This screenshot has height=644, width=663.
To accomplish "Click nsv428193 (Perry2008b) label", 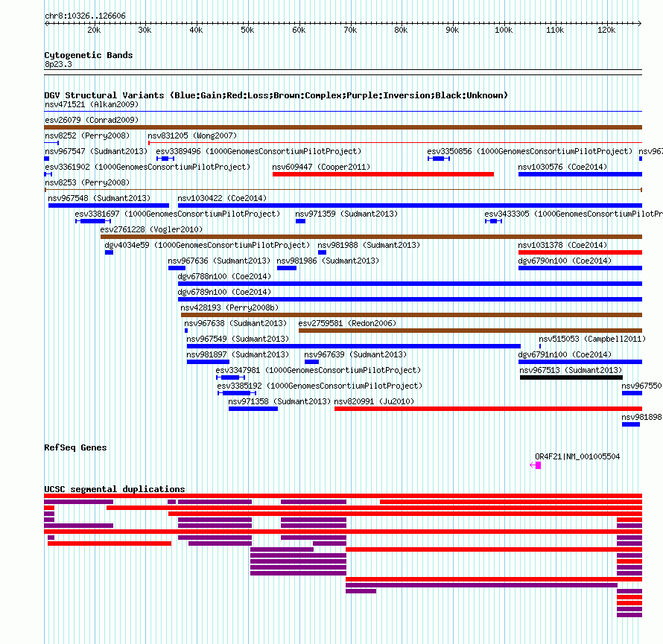I will click(x=229, y=307).
